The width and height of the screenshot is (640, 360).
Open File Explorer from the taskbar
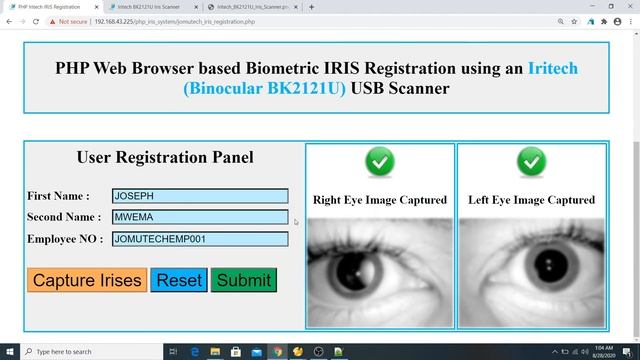click(x=216, y=351)
